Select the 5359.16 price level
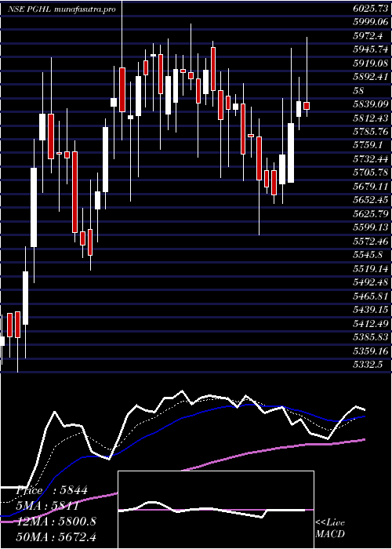This screenshot has width=392, height=549. (370, 351)
